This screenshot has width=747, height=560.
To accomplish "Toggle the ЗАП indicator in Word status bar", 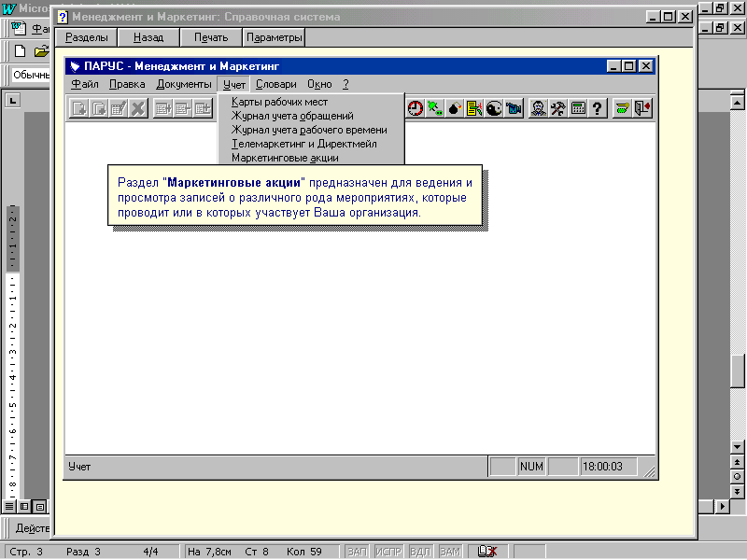I will (358, 552).
